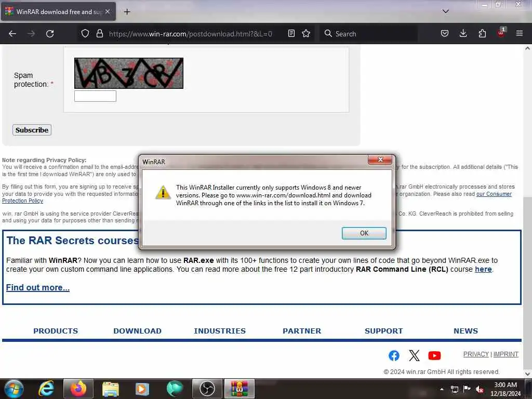Close the WinRAR warning dialog
Image resolution: width=532 pixels, height=399 pixels.
tap(380, 159)
